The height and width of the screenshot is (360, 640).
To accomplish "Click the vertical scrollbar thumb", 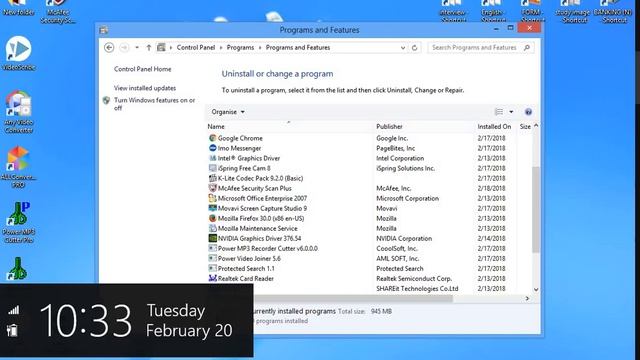I will tap(536, 209).
